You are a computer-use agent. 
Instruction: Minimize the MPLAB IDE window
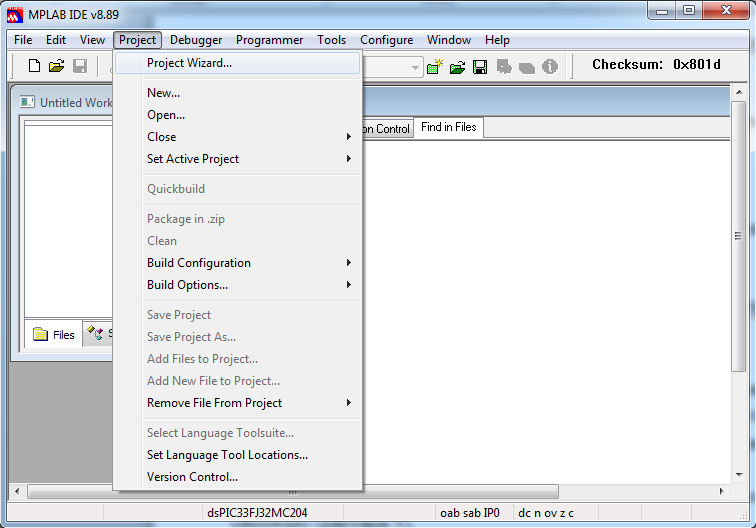[x=662, y=10]
